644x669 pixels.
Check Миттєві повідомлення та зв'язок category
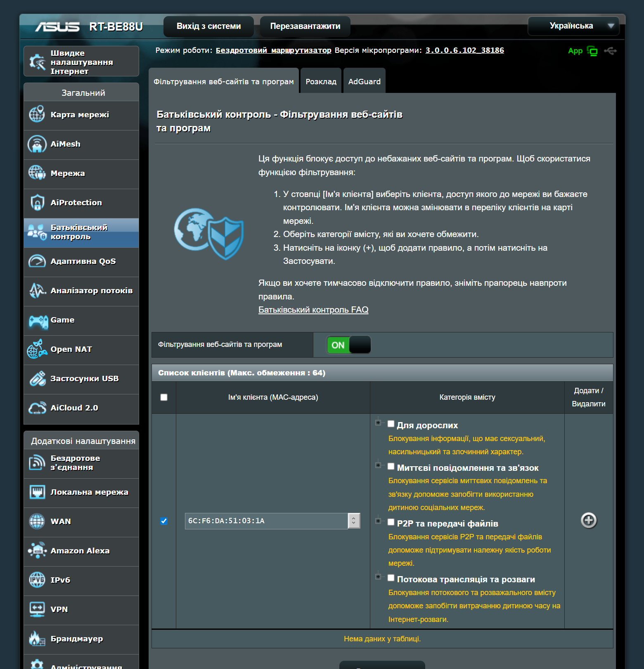point(391,466)
